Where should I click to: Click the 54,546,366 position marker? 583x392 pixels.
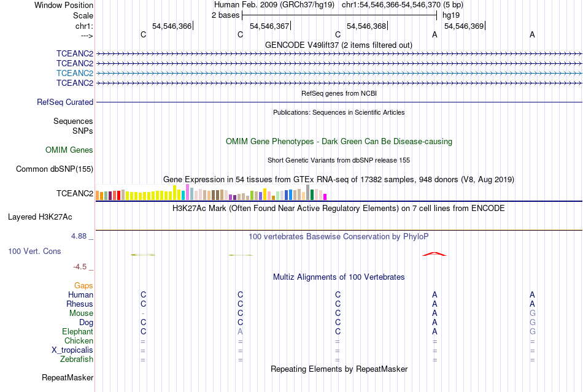pos(172,26)
